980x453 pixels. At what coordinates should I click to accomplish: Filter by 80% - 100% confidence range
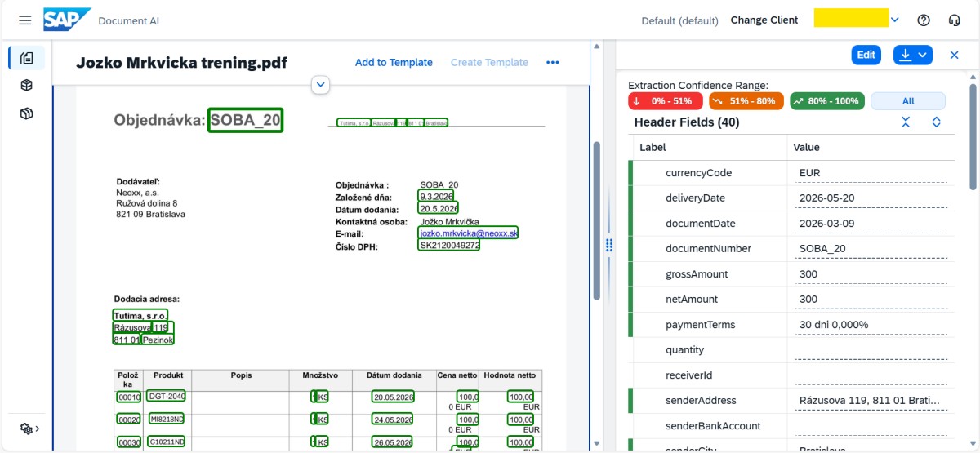tap(826, 101)
